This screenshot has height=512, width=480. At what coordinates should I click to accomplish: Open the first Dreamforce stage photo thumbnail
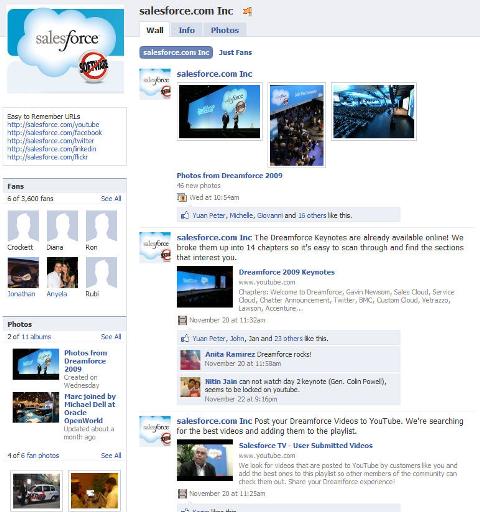coord(219,111)
